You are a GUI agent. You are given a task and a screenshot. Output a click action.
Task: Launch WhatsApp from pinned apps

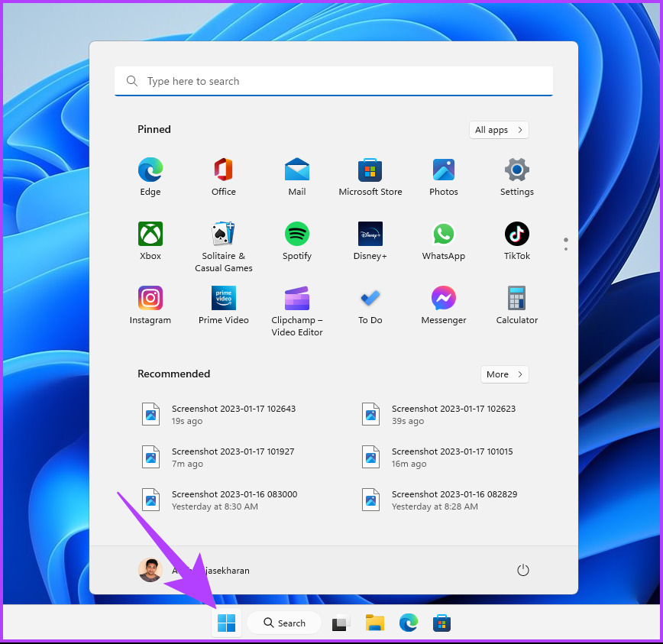[x=443, y=235]
